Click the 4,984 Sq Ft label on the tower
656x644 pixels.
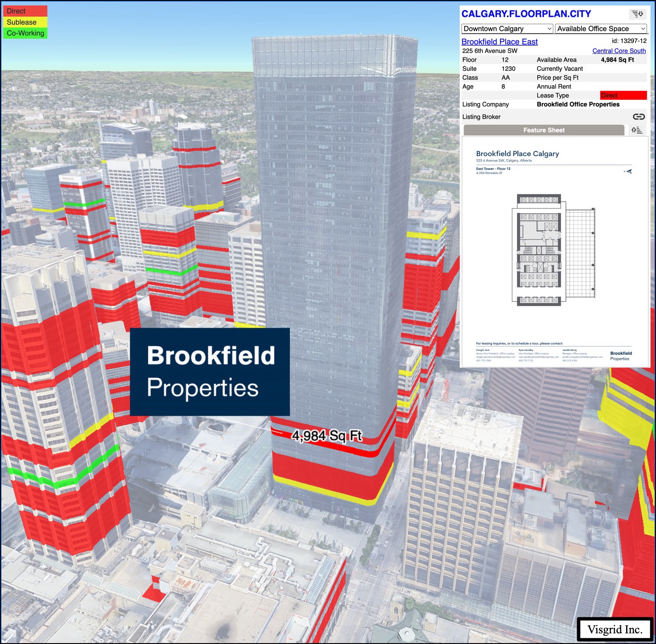pyautogui.click(x=327, y=436)
